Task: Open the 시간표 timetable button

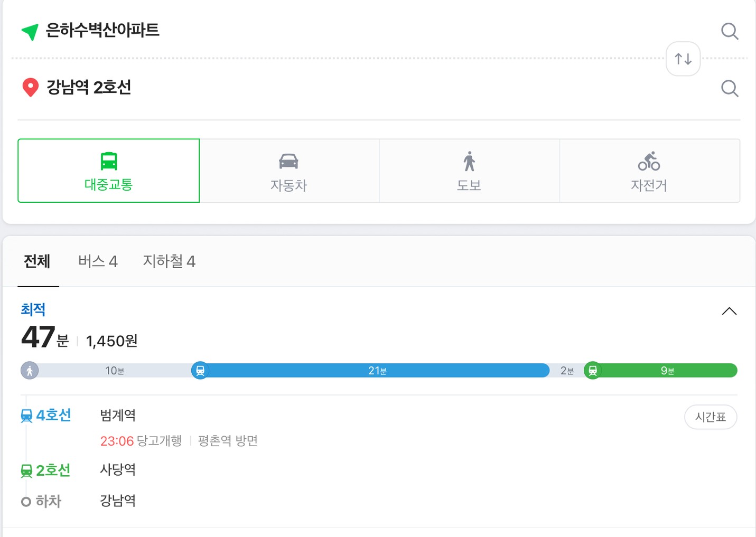Action: click(x=710, y=417)
